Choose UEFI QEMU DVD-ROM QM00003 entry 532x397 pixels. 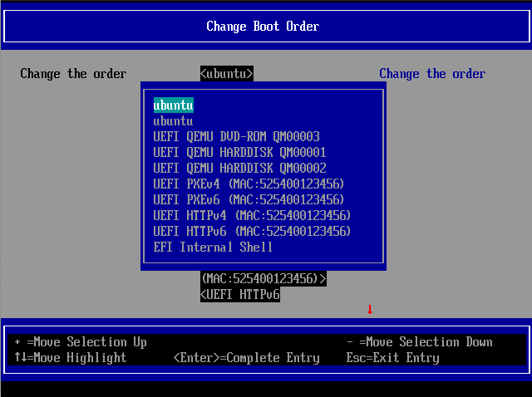pos(236,137)
